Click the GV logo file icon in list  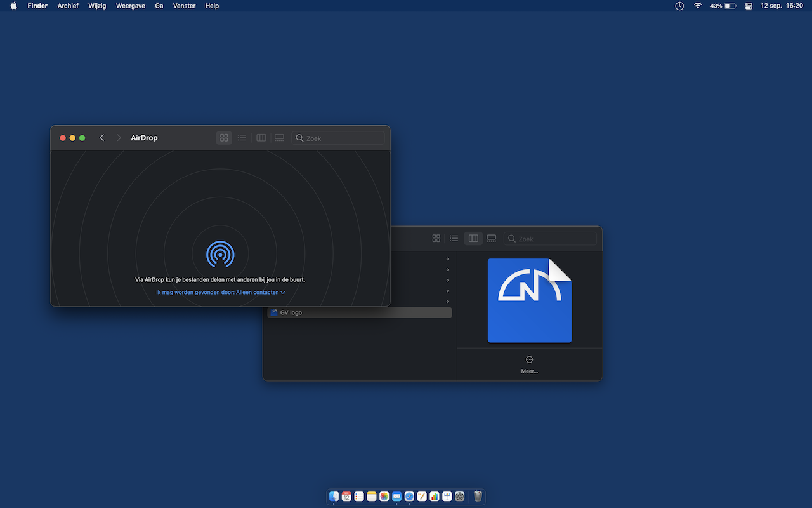click(x=274, y=312)
